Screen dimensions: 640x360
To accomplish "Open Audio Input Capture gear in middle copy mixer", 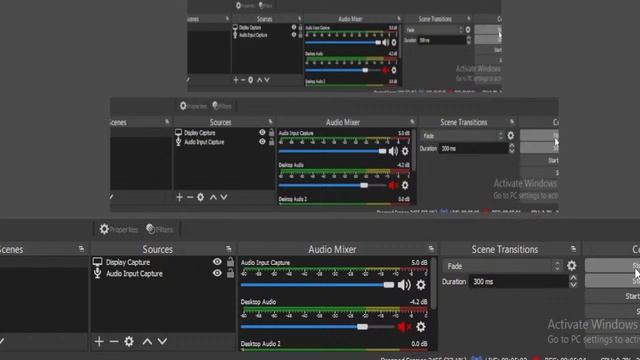I will (405, 151).
